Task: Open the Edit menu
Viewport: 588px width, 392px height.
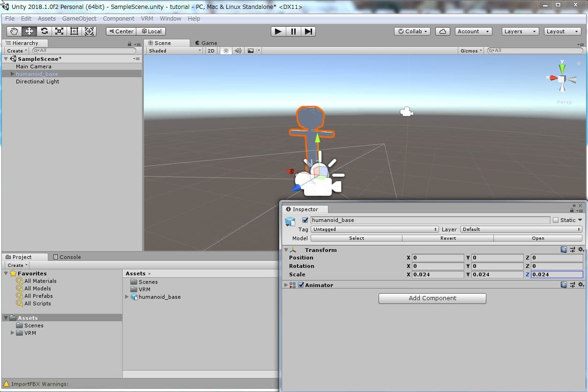Action: coord(26,19)
